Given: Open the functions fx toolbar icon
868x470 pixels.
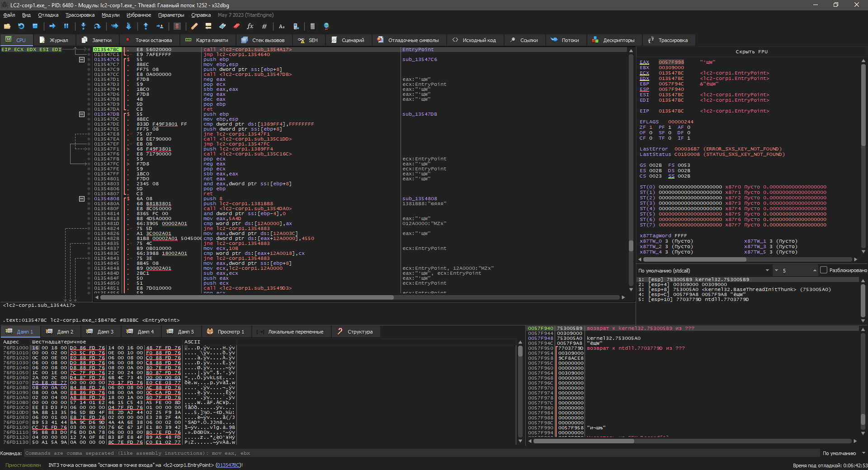Looking at the screenshot, I should pyautogui.click(x=250, y=26).
